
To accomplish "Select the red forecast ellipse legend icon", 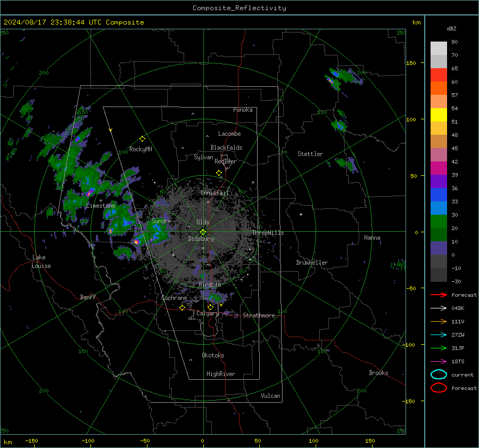I will (x=439, y=388).
